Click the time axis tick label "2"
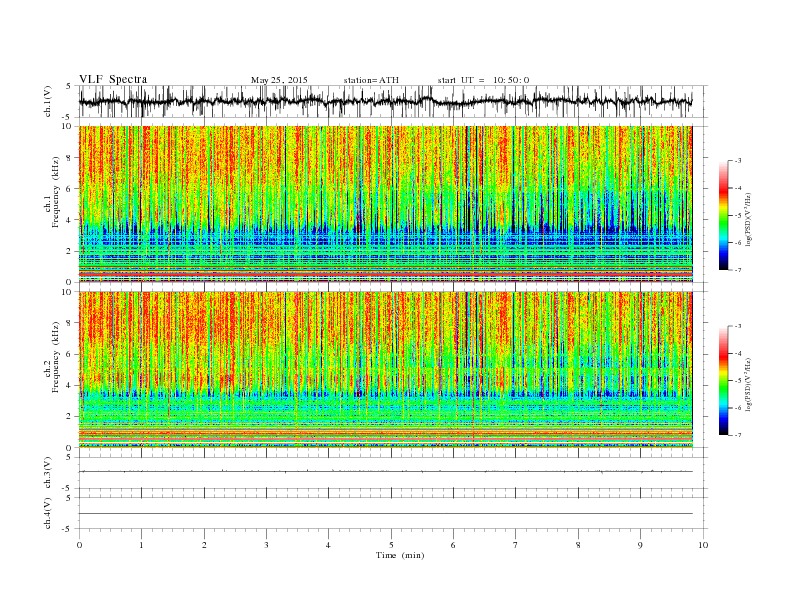 tap(204, 545)
